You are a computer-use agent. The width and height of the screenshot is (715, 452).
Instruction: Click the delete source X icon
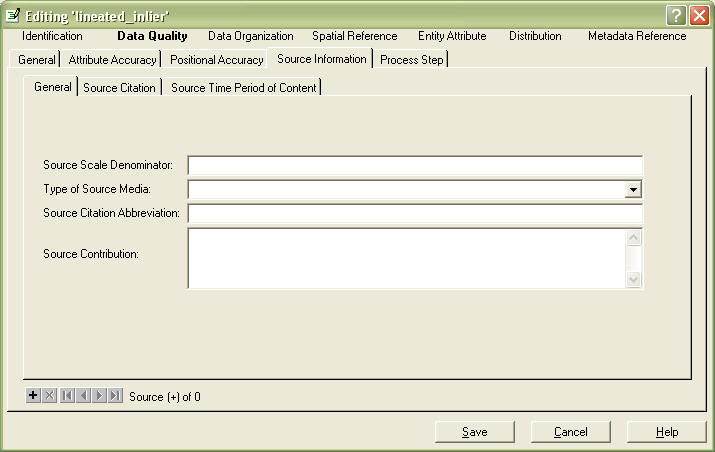coord(50,396)
